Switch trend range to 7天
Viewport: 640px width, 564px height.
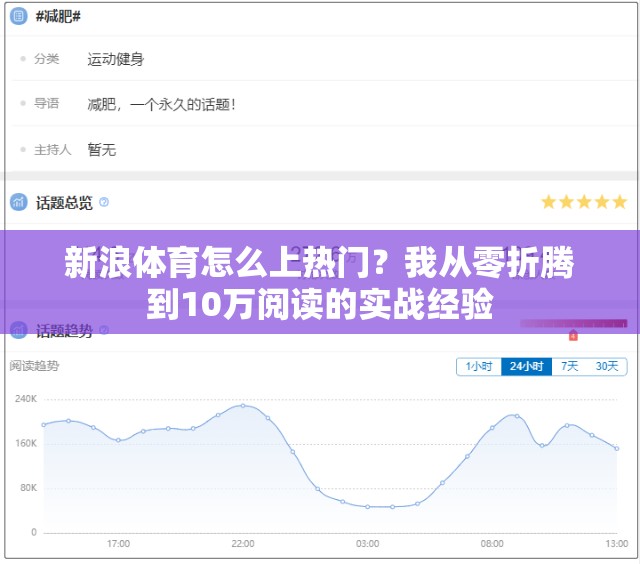569,366
